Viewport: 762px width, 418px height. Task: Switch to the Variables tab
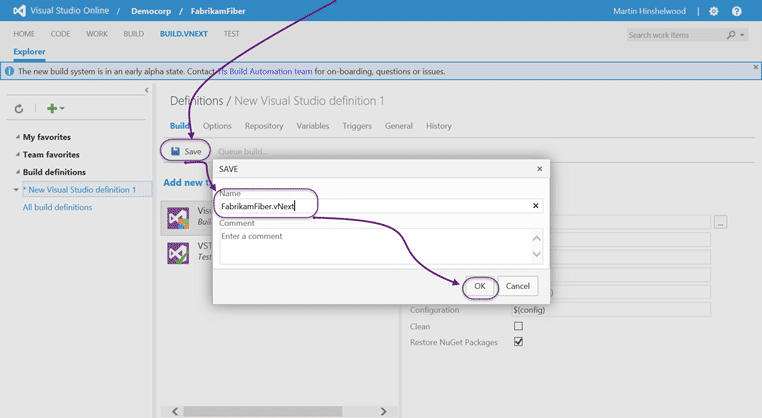[312, 126]
